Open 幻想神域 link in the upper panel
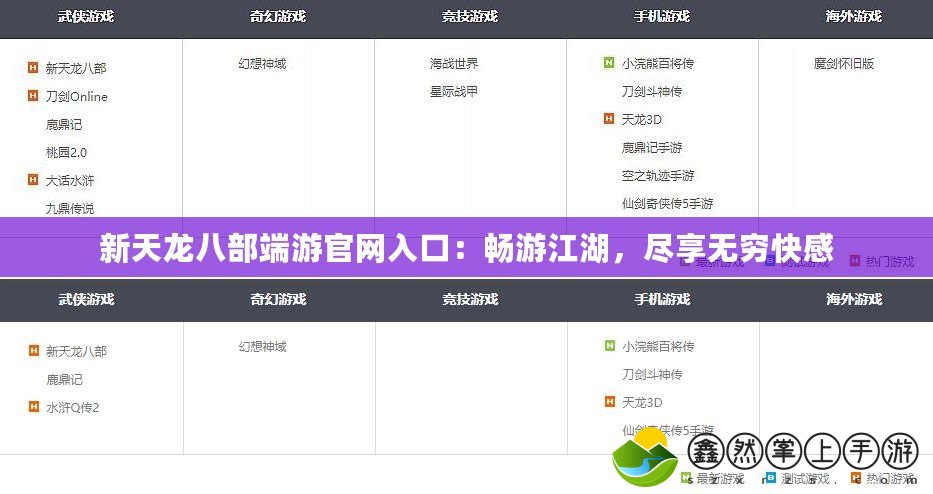 pyautogui.click(x=262, y=63)
